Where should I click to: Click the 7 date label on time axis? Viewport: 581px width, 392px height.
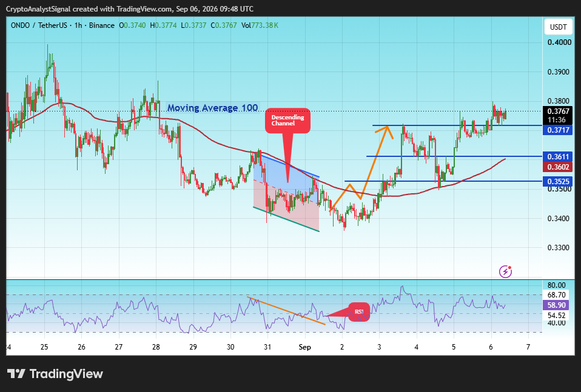[528, 347]
